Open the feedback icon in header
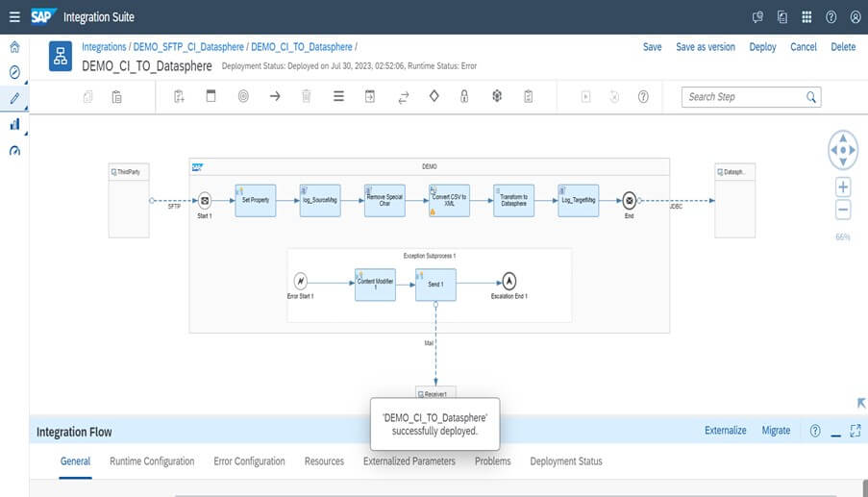868x497 pixels. (757, 17)
